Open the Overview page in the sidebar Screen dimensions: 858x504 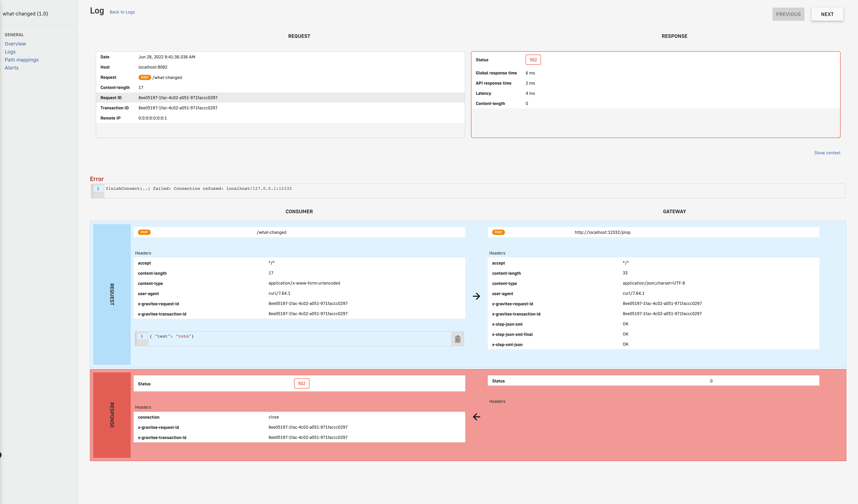15,44
